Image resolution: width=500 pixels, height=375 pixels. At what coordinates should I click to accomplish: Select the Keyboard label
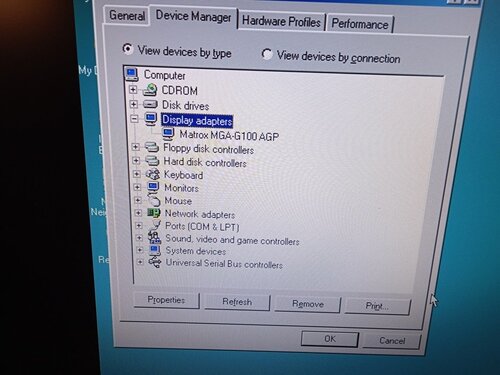tap(183, 175)
